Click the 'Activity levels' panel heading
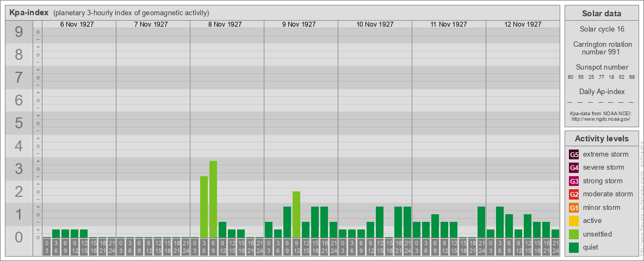Viewport: 644px width, 261px height. click(x=601, y=139)
